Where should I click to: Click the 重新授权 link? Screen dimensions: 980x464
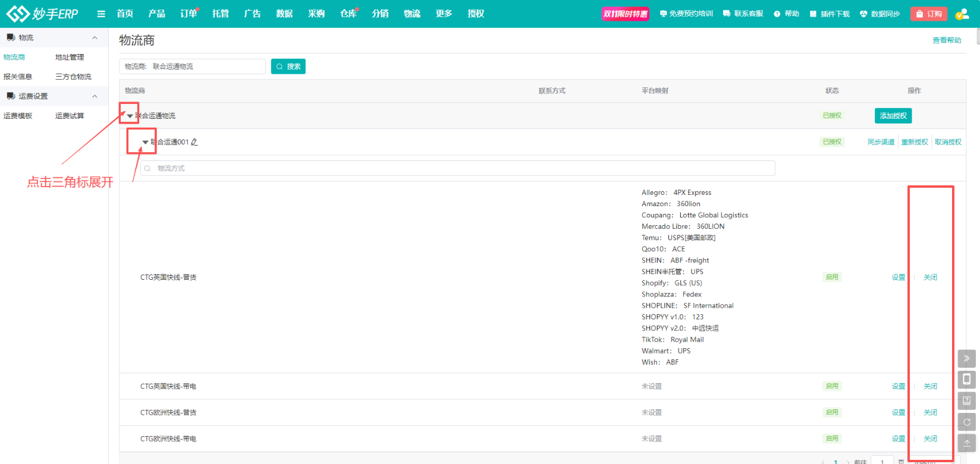(915, 142)
